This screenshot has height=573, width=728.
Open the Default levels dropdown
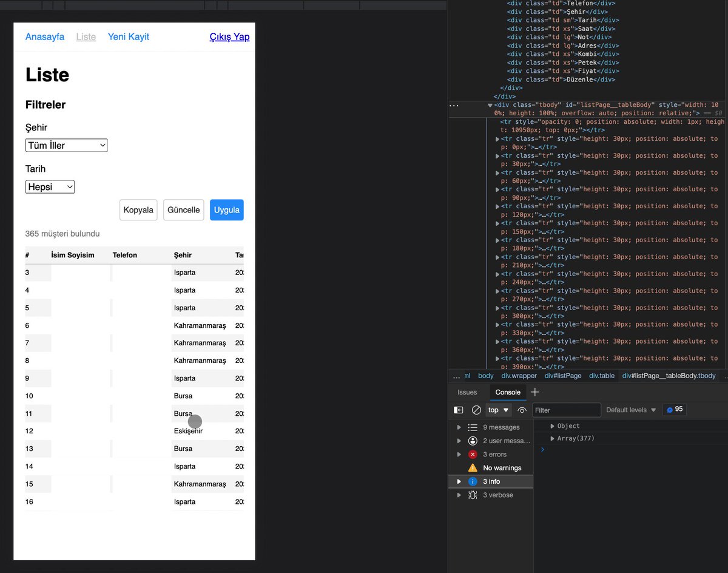click(x=631, y=410)
